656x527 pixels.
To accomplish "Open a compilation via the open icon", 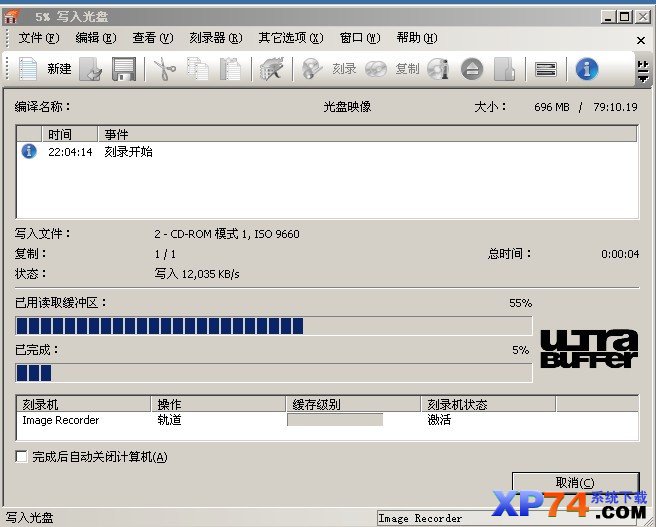I will [x=91, y=69].
